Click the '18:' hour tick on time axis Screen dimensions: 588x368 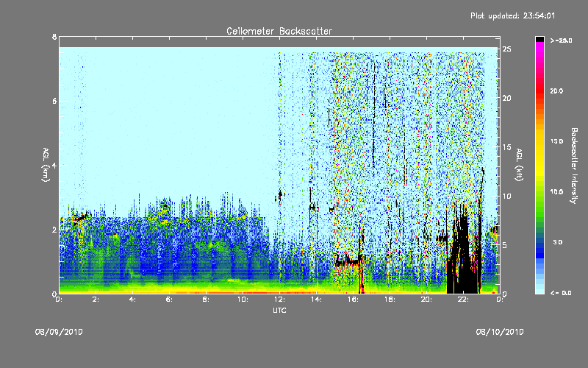390,300
